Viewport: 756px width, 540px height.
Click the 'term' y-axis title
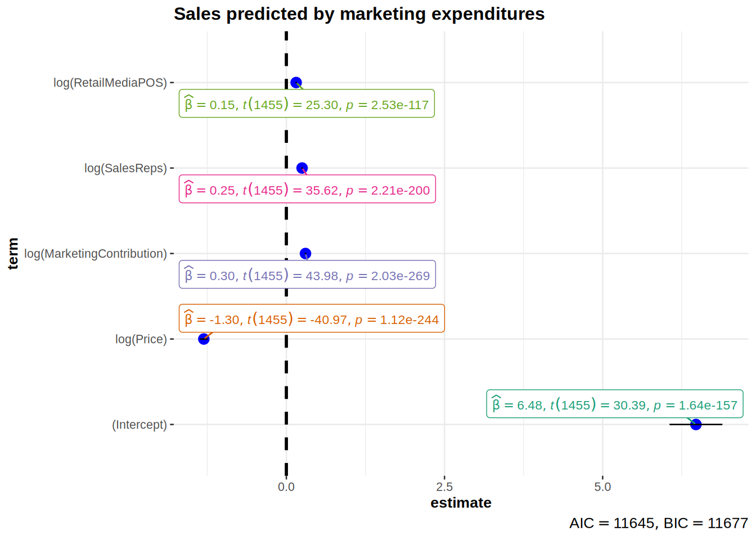tap(13, 254)
